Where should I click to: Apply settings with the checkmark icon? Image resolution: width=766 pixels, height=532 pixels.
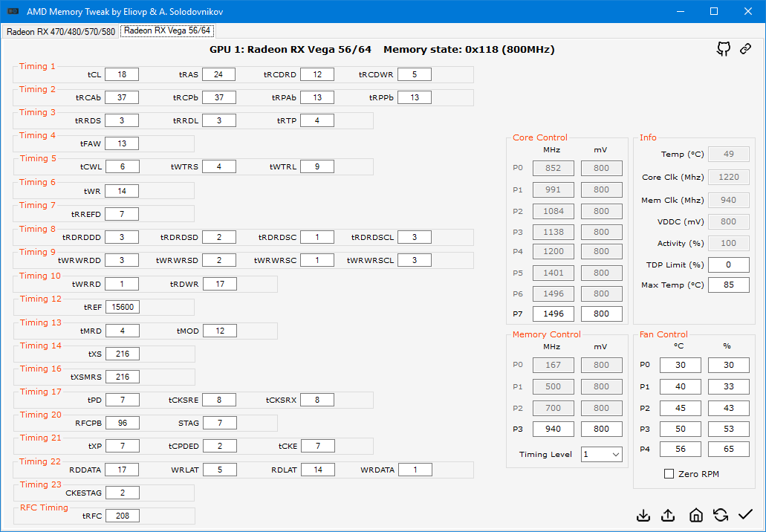click(745, 514)
